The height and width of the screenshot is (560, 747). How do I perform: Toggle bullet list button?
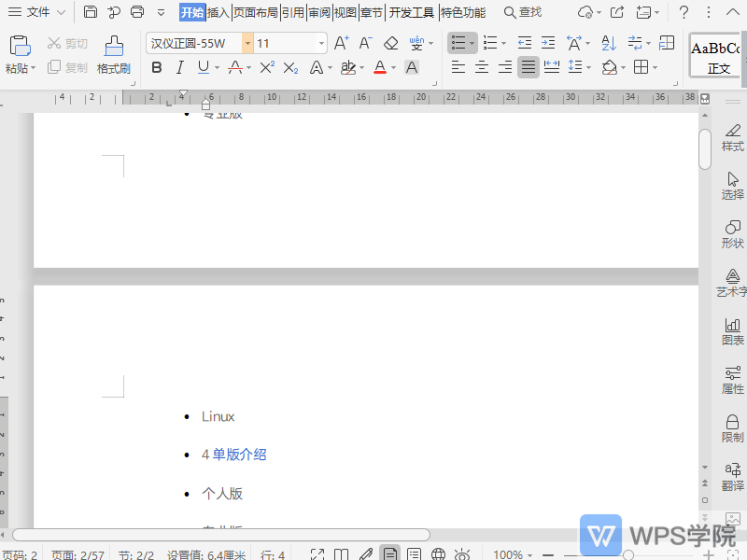(458, 43)
